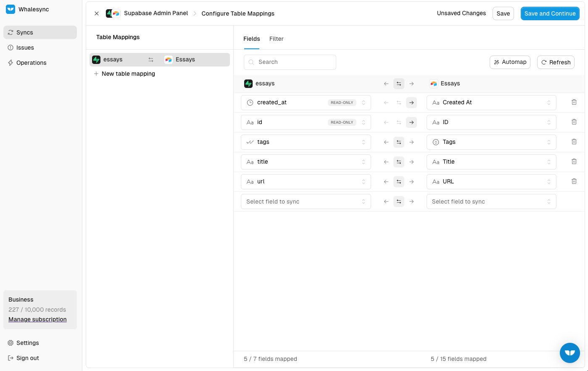Select right arrow direction for url row
This screenshot has width=588, height=371.
pos(411,182)
